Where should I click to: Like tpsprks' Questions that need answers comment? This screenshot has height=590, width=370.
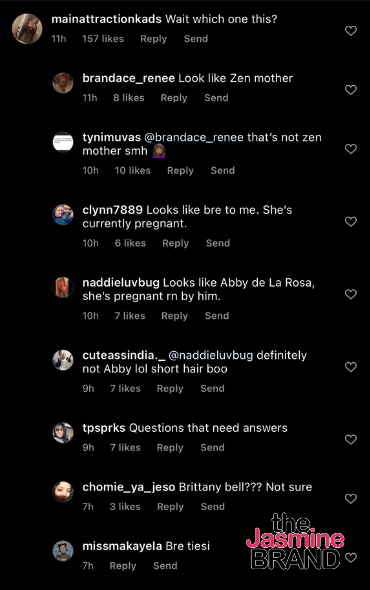[351, 439]
